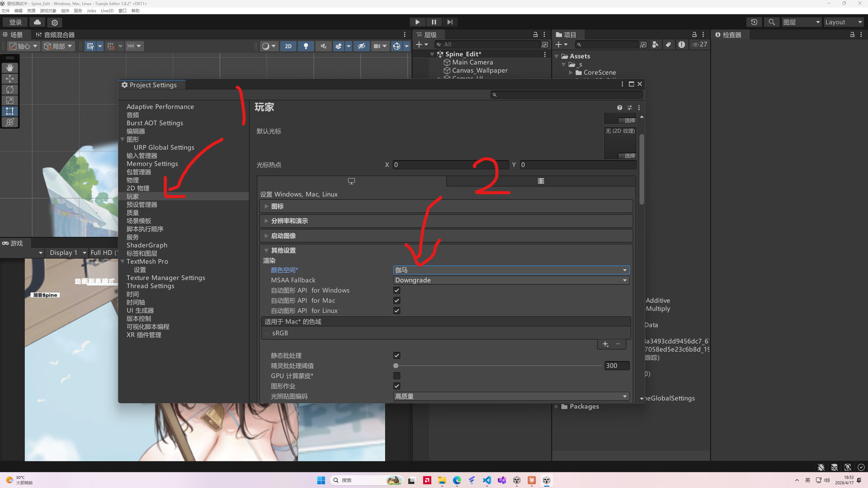Screen dimensions: 868x488
Task: Open the Live2D menu
Action: (107, 11)
